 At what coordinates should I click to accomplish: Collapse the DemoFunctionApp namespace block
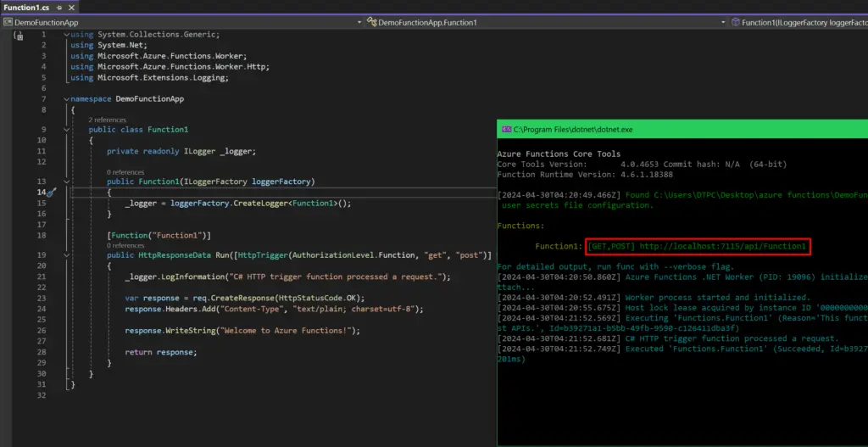click(x=66, y=99)
